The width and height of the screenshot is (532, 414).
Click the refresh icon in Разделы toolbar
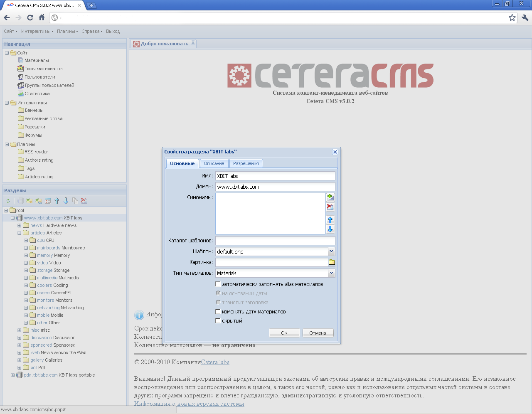pos(8,201)
